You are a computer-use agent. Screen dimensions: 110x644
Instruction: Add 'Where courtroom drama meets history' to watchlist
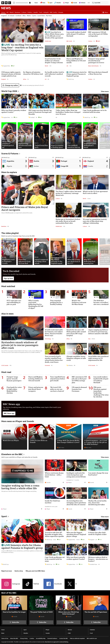click(63, 482)
